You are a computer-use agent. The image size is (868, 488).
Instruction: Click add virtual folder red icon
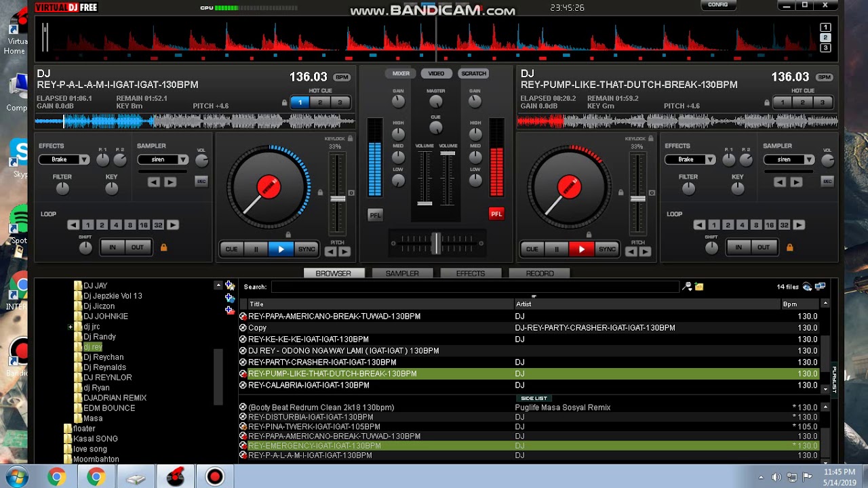230,310
